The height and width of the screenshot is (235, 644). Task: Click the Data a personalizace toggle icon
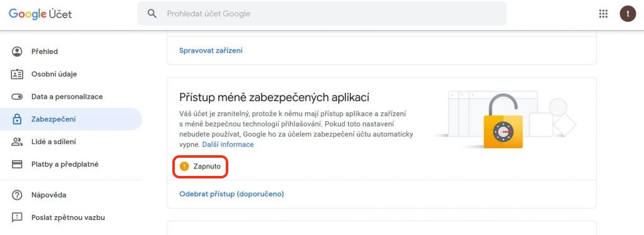pos(17,97)
